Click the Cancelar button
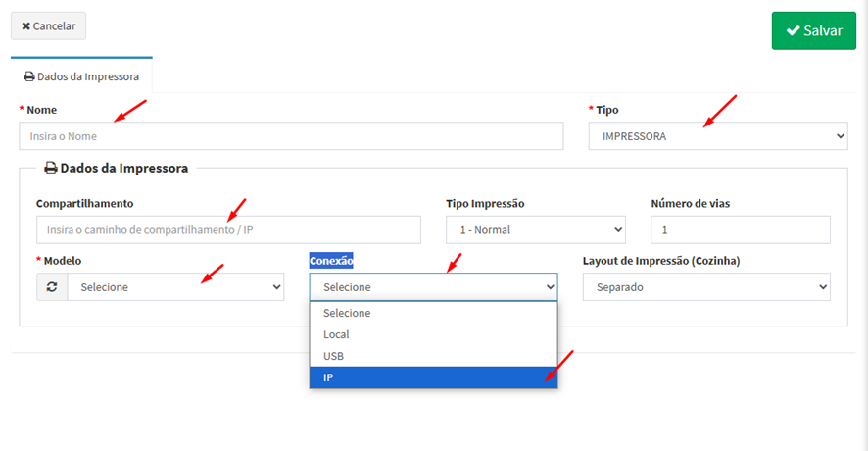 tap(48, 25)
